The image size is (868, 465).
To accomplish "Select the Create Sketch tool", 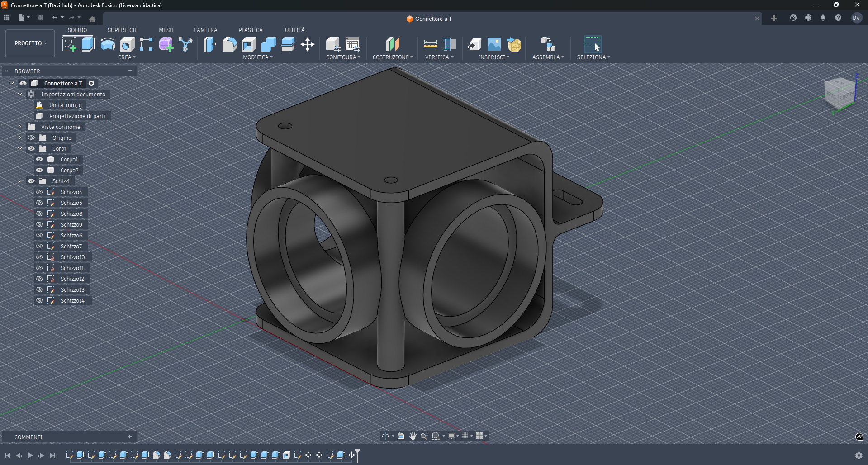I will (69, 44).
